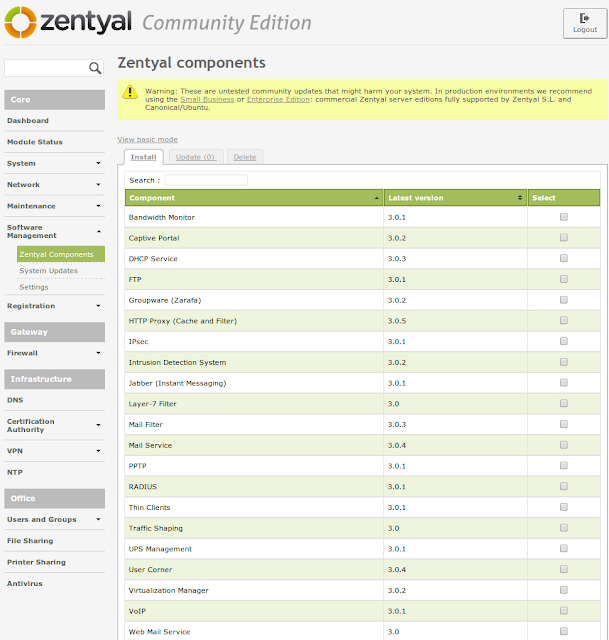Expand the Network menu arrow
The image size is (609, 640).
tap(98, 184)
